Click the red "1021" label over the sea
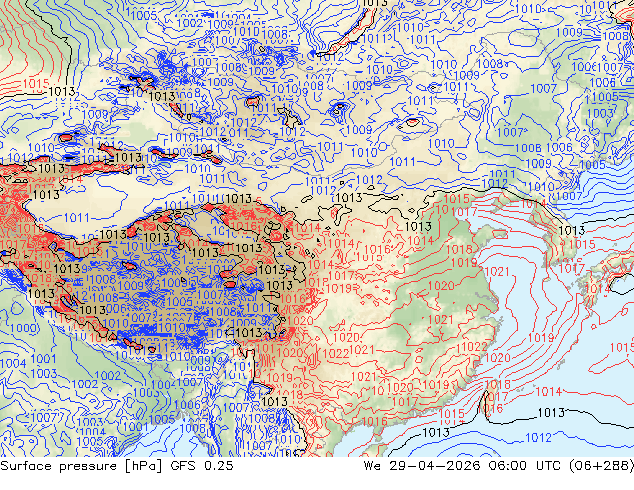Screen dimensions: 634x490 pos(497,272)
